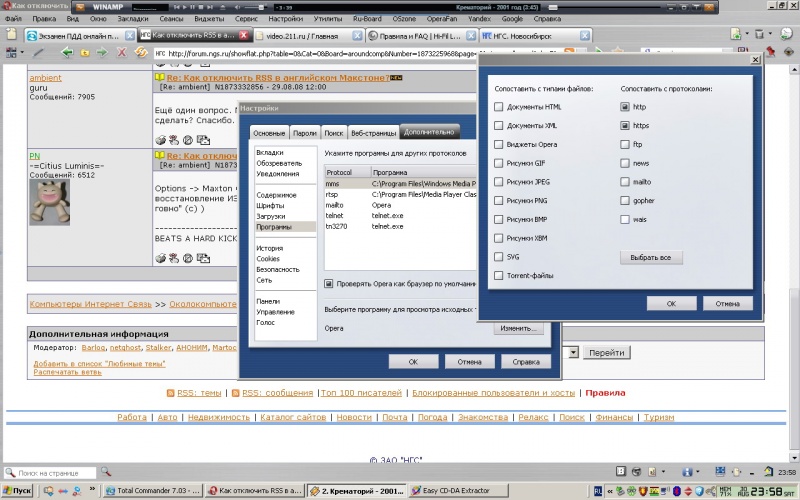Click RSS icon next to 'RSS: сообщения'
The image size is (800, 500).
pos(235,393)
